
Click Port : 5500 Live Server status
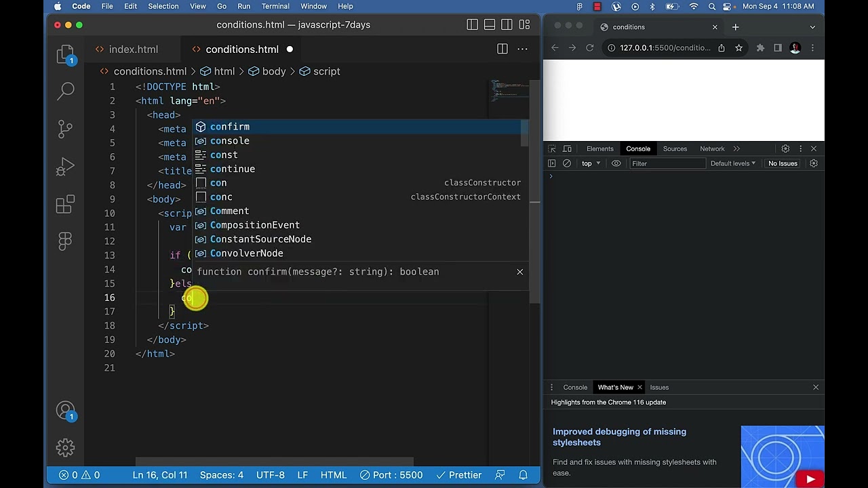pyautogui.click(x=391, y=475)
